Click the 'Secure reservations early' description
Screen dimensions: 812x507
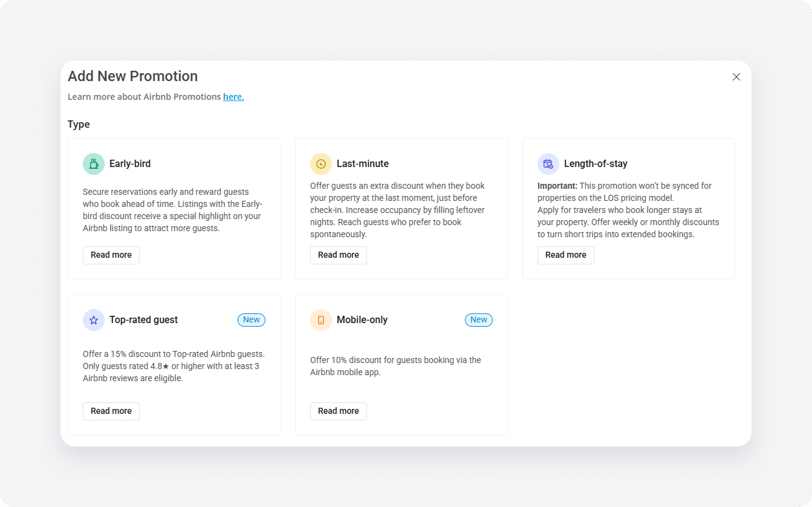click(x=173, y=210)
